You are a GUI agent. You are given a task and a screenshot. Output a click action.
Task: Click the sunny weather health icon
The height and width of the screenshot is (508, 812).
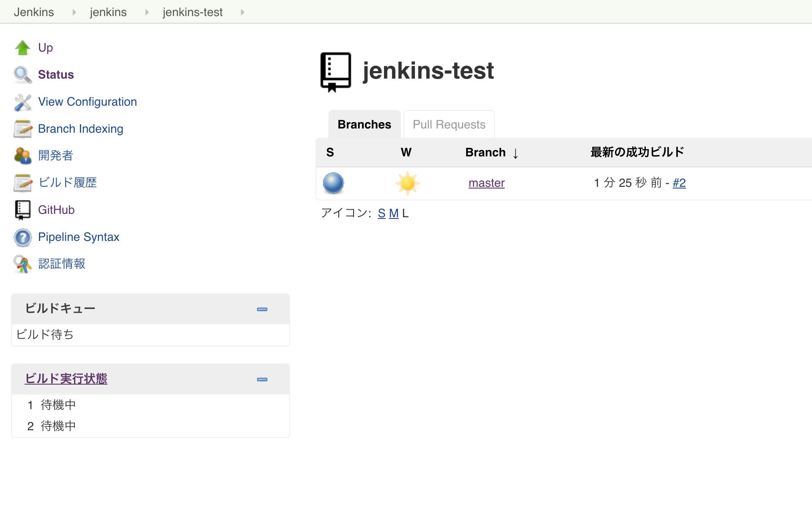tap(407, 183)
